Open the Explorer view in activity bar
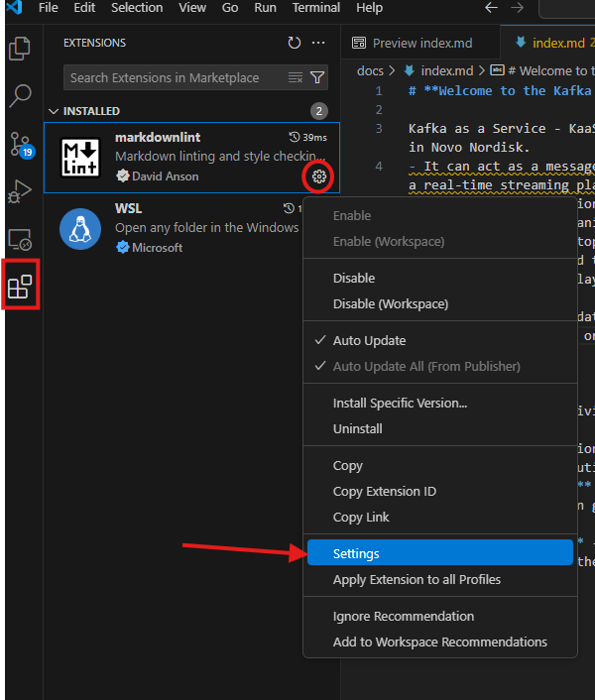The image size is (595, 700). tap(20, 49)
